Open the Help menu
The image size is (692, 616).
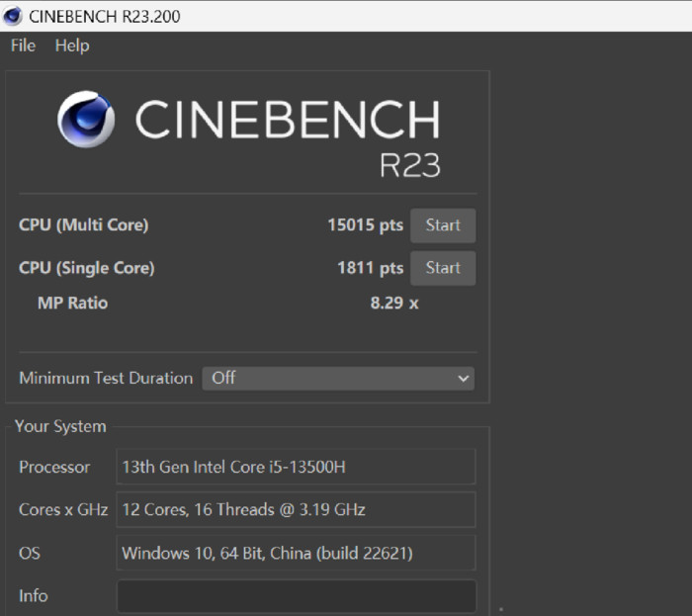[x=72, y=45]
